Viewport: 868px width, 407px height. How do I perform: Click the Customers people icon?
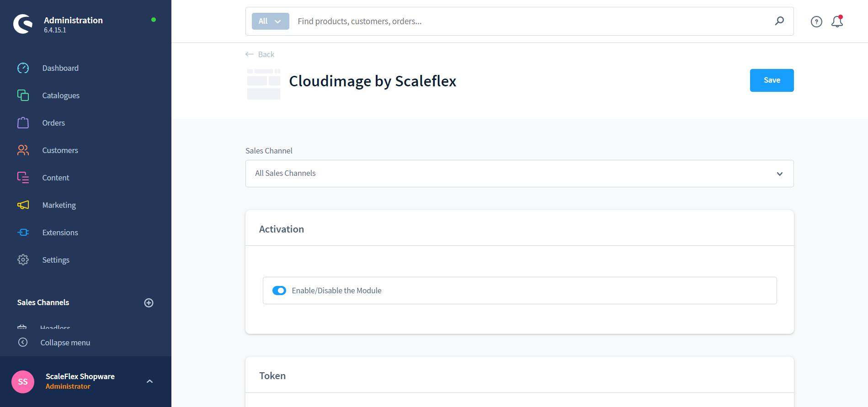point(23,150)
